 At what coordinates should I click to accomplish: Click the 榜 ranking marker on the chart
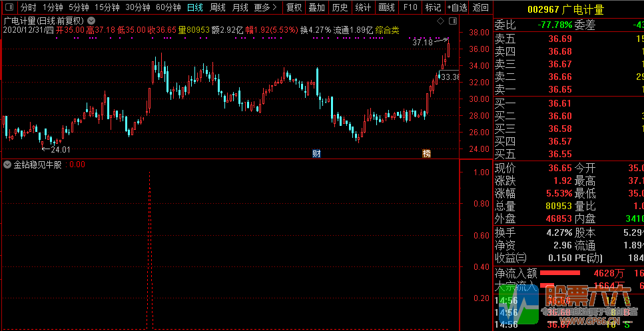[x=426, y=154]
